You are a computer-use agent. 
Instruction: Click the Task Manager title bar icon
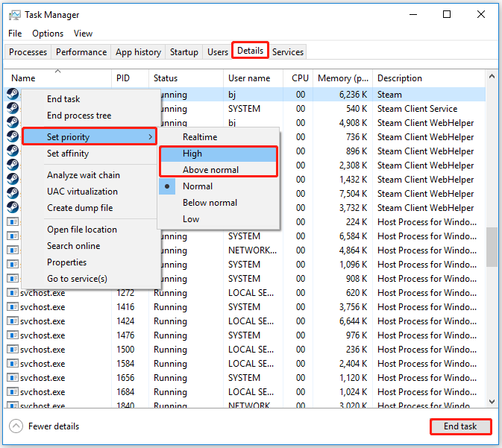point(14,15)
